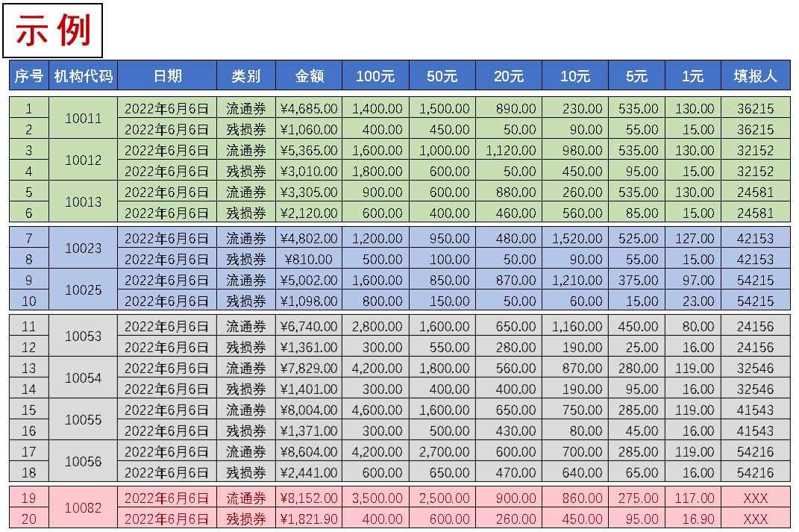This screenshot has width=799, height=532.
Task: Click institution code cell 10025
Action: pyautogui.click(x=84, y=290)
